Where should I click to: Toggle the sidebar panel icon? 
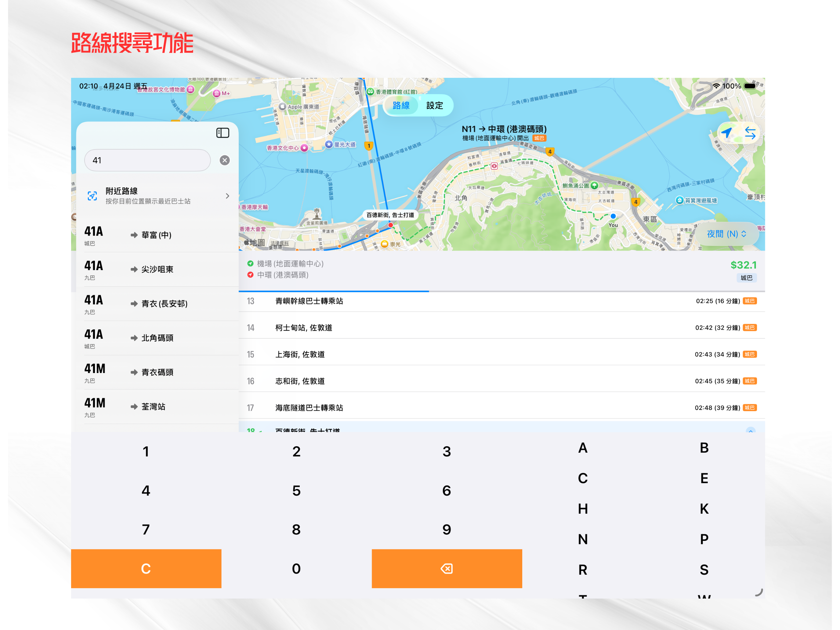(x=223, y=133)
